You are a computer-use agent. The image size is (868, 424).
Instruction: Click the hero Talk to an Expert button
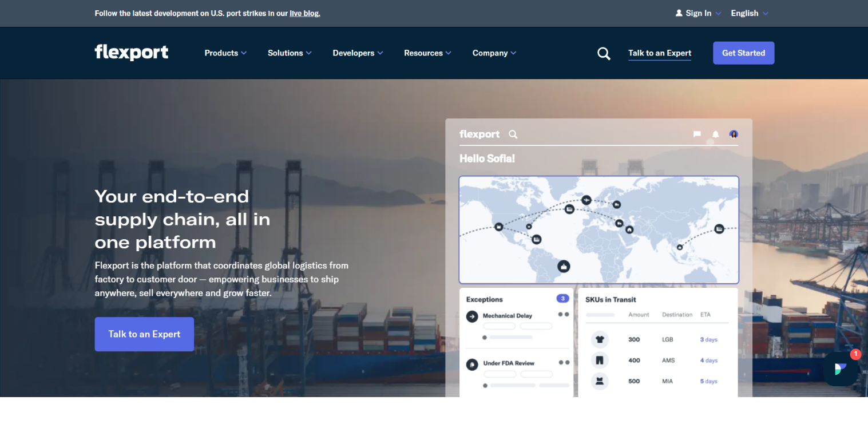(x=144, y=334)
